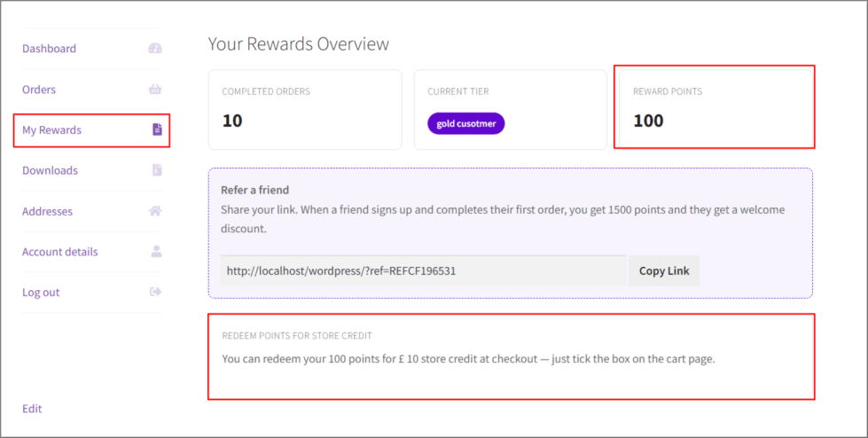Open the Account details link

click(59, 252)
